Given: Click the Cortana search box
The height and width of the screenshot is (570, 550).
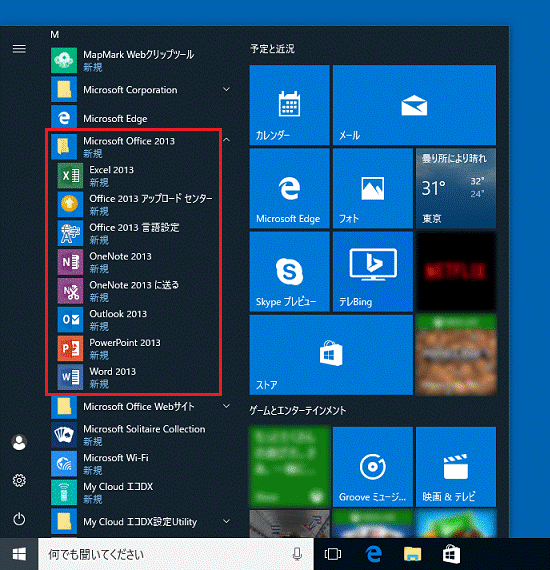Looking at the screenshot, I should click(x=176, y=554).
